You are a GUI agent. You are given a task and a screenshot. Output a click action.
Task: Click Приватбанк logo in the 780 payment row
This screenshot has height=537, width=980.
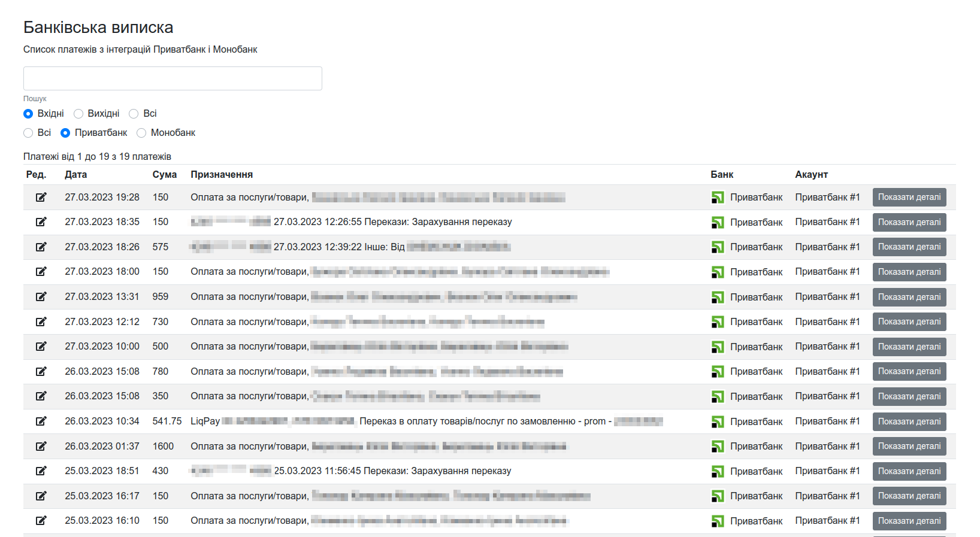[x=718, y=371]
